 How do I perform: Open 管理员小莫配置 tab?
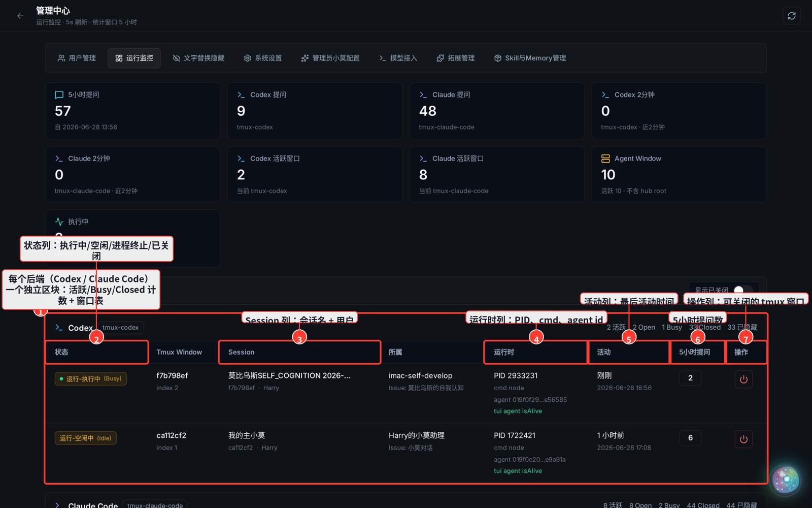330,58
